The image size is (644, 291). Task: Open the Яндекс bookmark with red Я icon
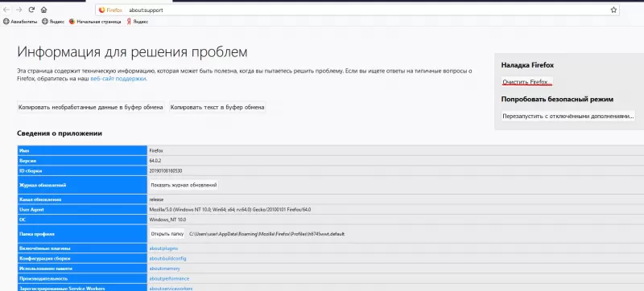(x=137, y=22)
